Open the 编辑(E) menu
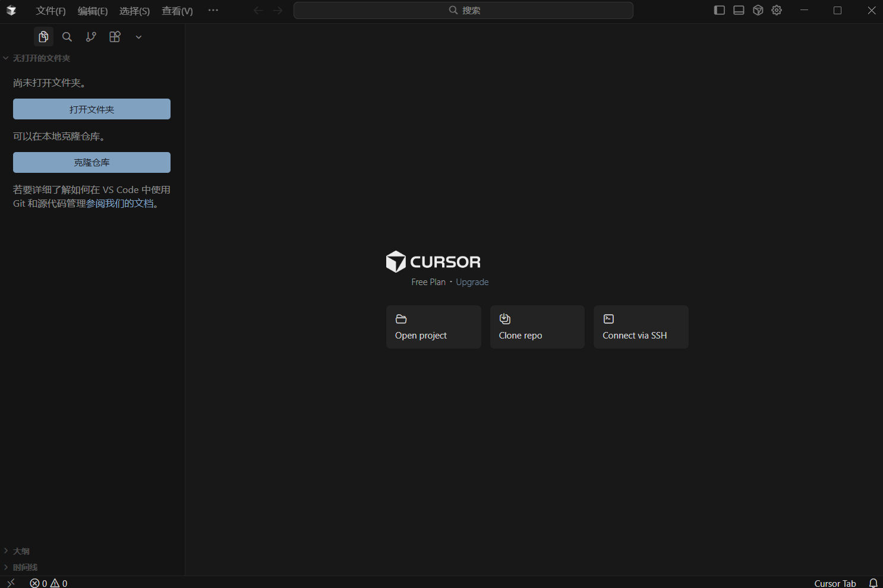Image resolution: width=883 pixels, height=588 pixels. (93, 11)
